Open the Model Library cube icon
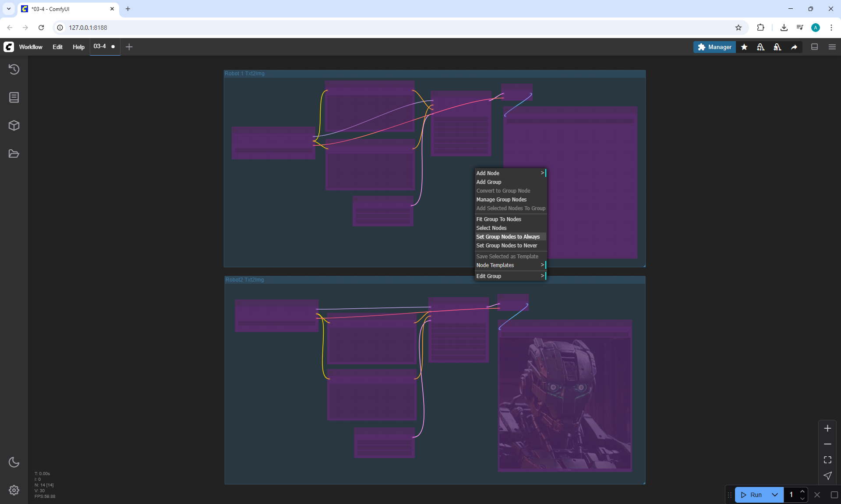The width and height of the screenshot is (841, 504). point(14,126)
